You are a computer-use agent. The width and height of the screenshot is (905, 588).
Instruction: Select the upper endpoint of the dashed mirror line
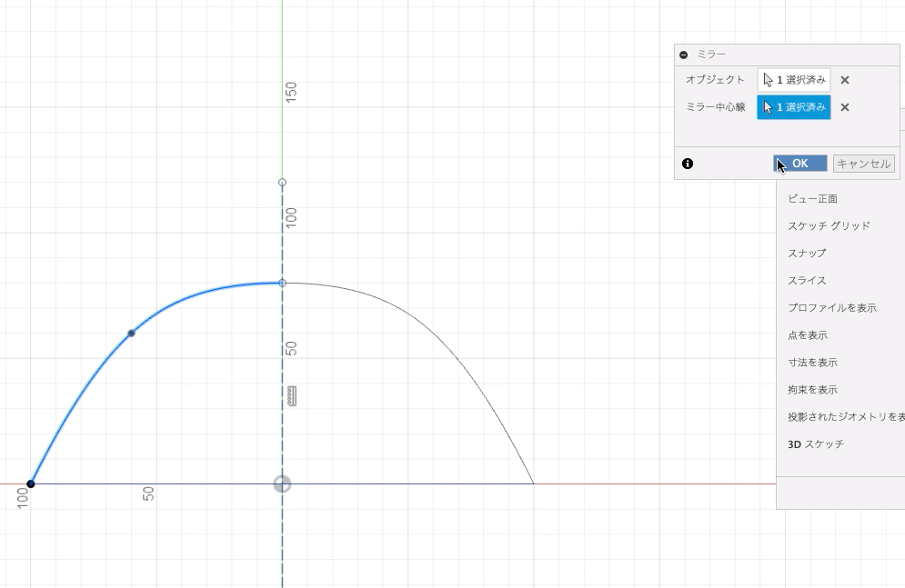tap(282, 183)
